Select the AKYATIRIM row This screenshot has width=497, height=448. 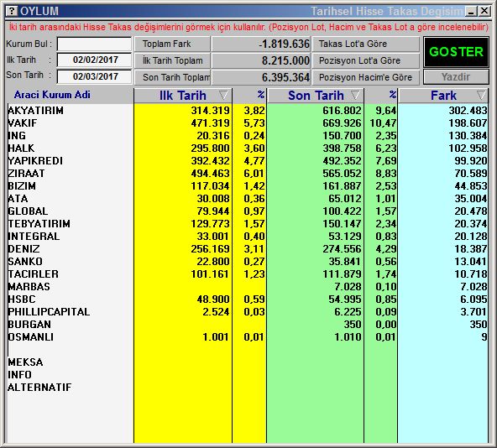[248, 110]
